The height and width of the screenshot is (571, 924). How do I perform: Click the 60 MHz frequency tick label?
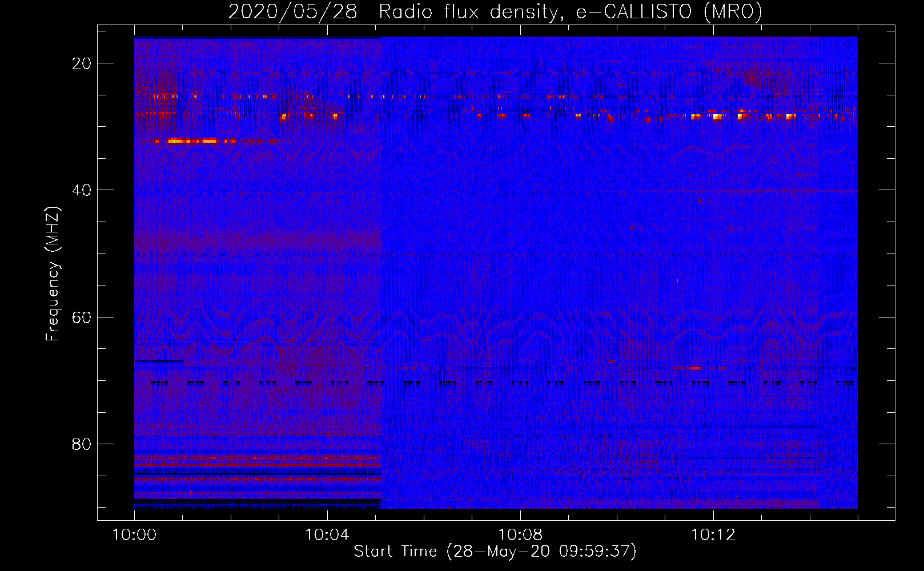click(x=82, y=317)
